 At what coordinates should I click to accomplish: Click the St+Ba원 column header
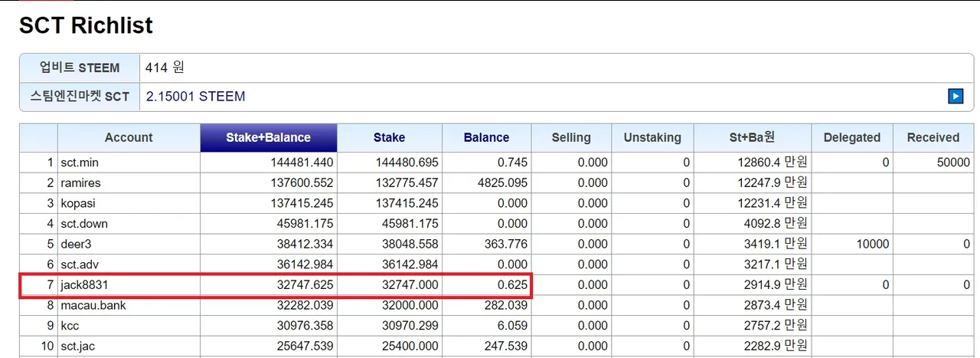[752, 138]
